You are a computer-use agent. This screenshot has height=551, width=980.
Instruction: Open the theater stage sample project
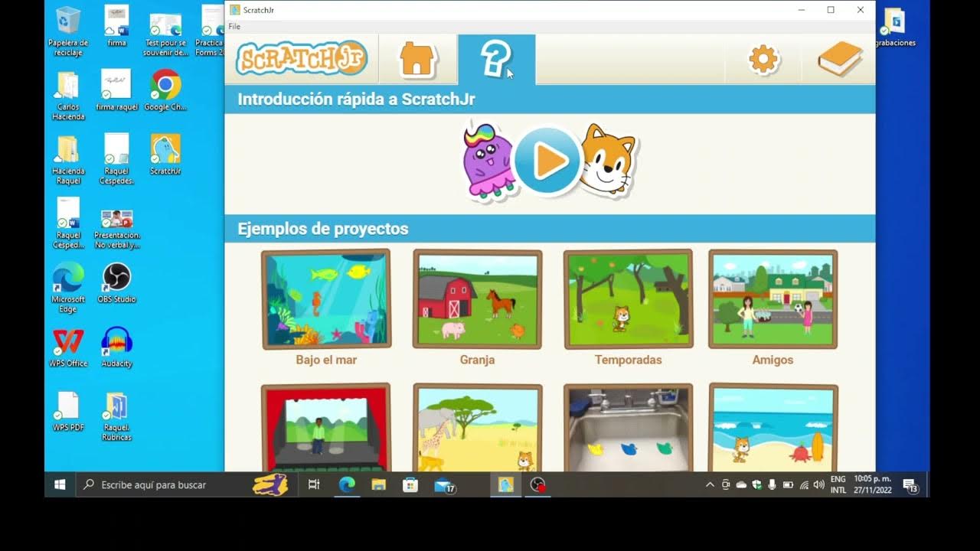point(326,428)
